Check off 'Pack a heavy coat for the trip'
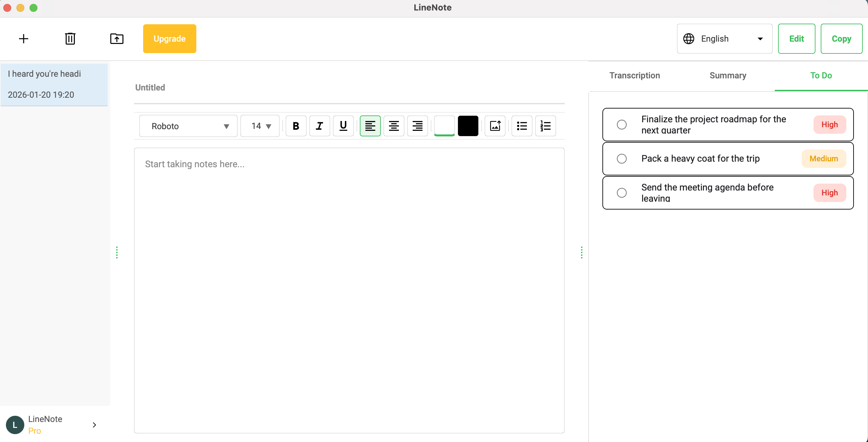The height and width of the screenshot is (442, 868). [622, 159]
